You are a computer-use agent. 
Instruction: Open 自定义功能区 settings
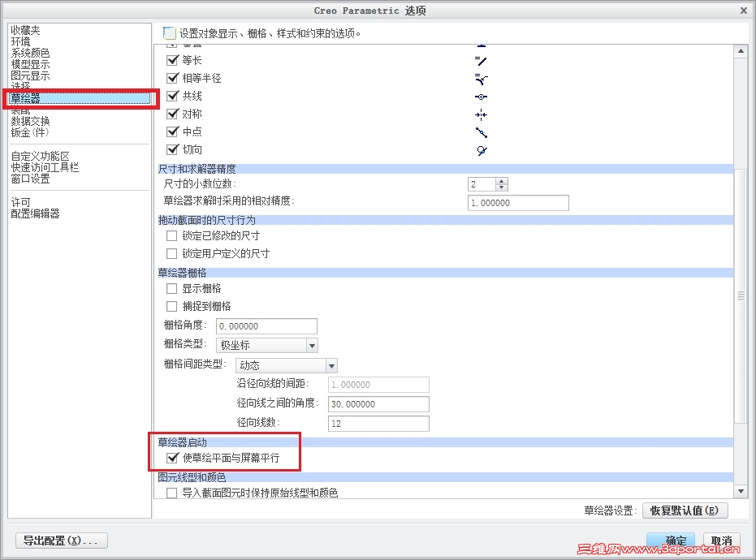tap(41, 156)
